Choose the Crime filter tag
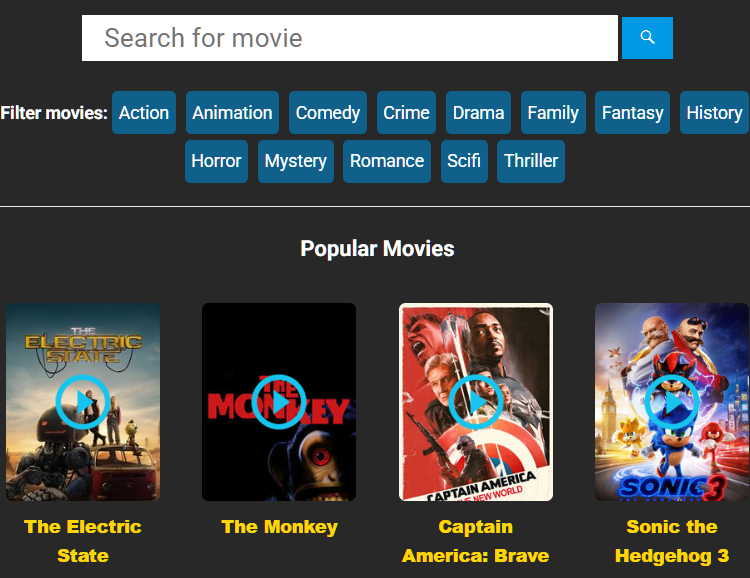750x578 pixels. point(406,113)
